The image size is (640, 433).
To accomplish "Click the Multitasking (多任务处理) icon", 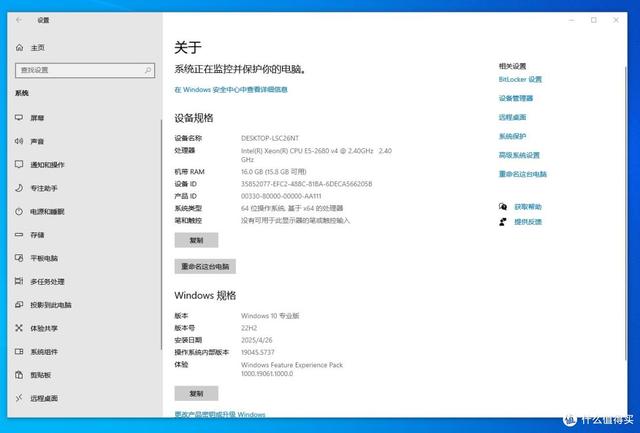I will click(19, 281).
